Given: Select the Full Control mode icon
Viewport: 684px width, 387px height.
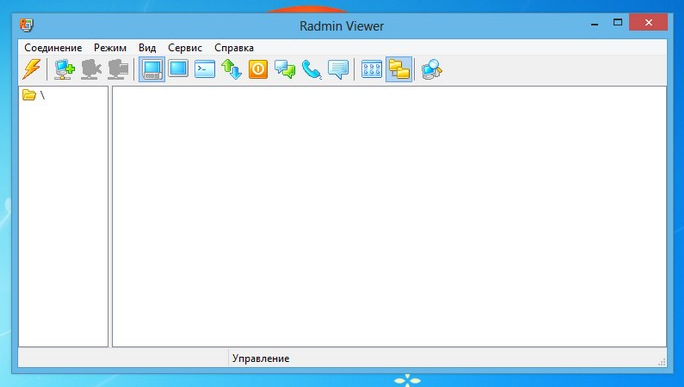Looking at the screenshot, I should 152,69.
